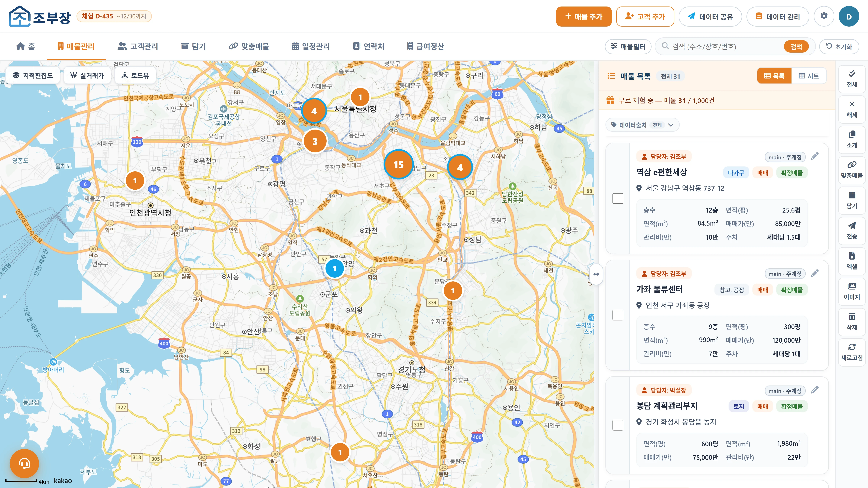Toggle the 로드뷰 road view
The image size is (868, 488).
[135, 75]
